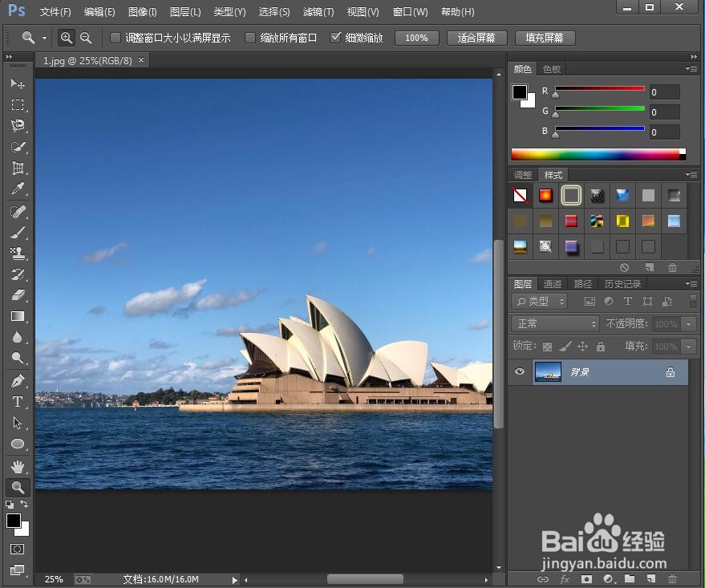Click the Fill Screen button
Screen dimensions: 705x588
pos(545,39)
